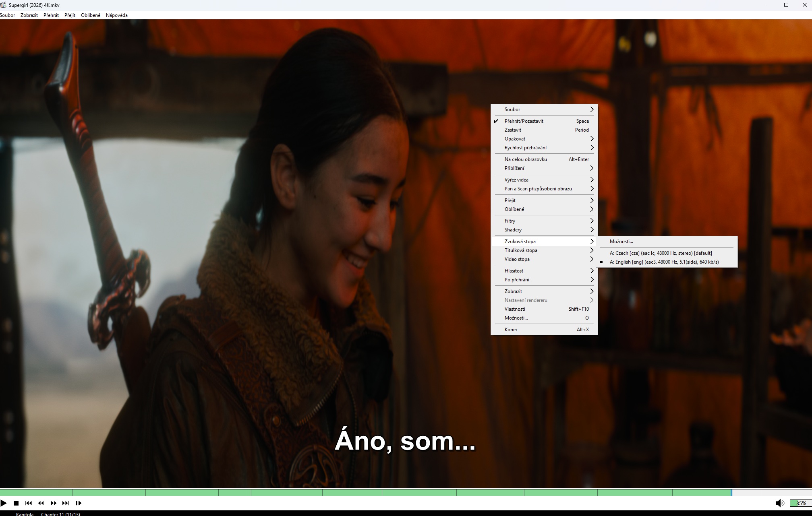Open the Přejít menu in menu bar

click(x=70, y=15)
